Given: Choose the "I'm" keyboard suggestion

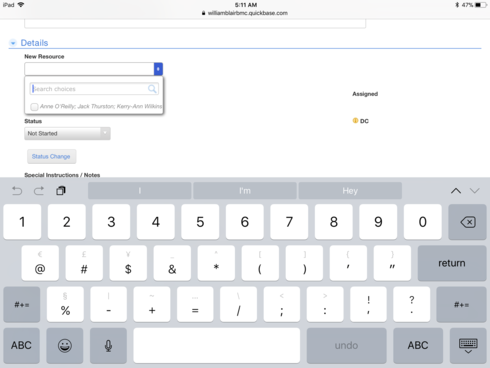Looking at the screenshot, I should 245,191.
